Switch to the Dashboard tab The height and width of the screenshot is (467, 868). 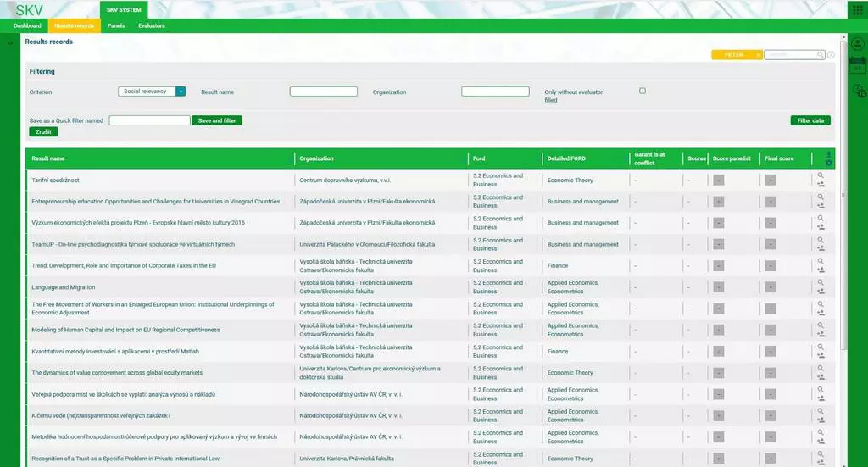27,26
